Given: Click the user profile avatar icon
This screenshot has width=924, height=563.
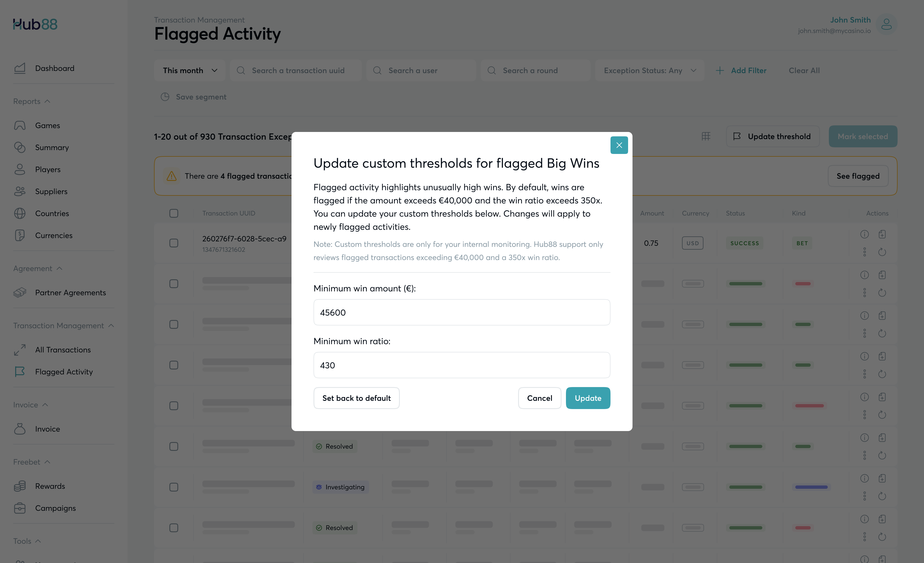Looking at the screenshot, I should [886, 25].
